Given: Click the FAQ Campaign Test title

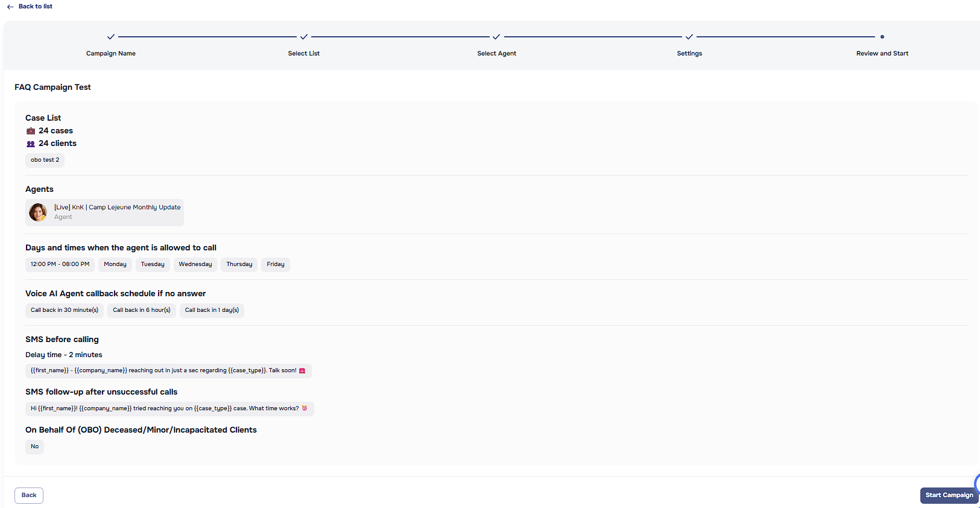Looking at the screenshot, I should (x=52, y=87).
